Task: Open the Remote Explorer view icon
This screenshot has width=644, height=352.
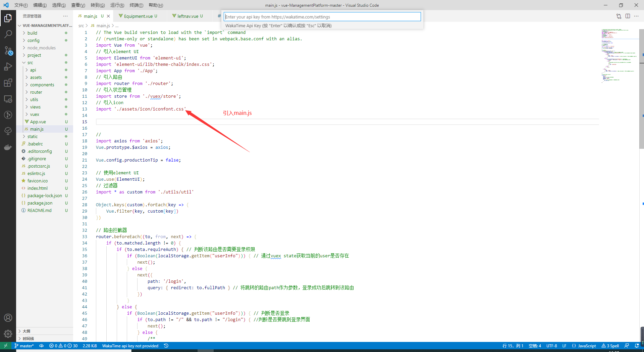Action: tap(8, 99)
